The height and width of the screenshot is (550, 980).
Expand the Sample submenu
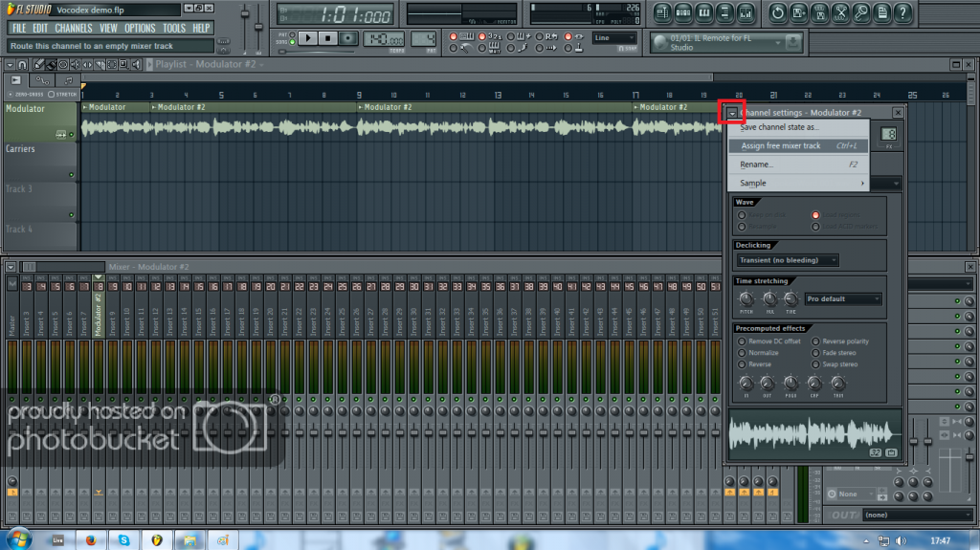pos(799,183)
